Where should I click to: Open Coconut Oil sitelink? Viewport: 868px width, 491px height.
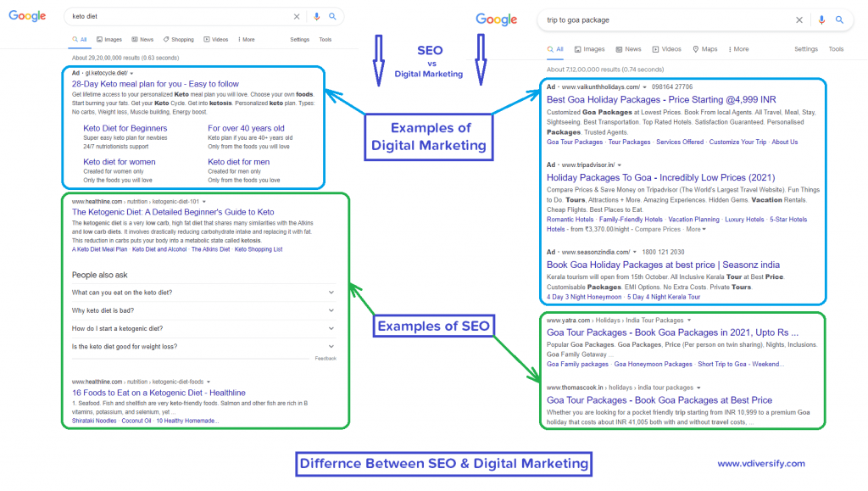coord(136,421)
